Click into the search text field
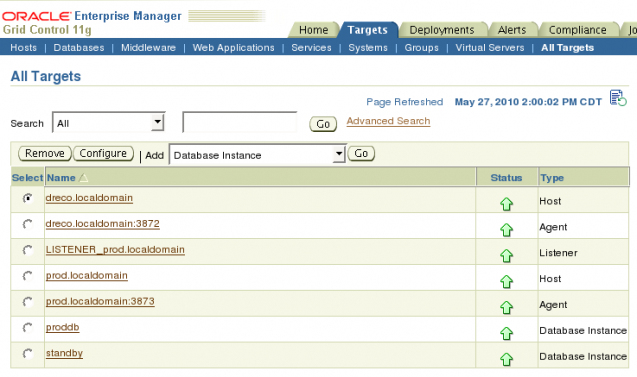Screen dimensions: 637x377 pyautogui.click(x=240, y=122)
